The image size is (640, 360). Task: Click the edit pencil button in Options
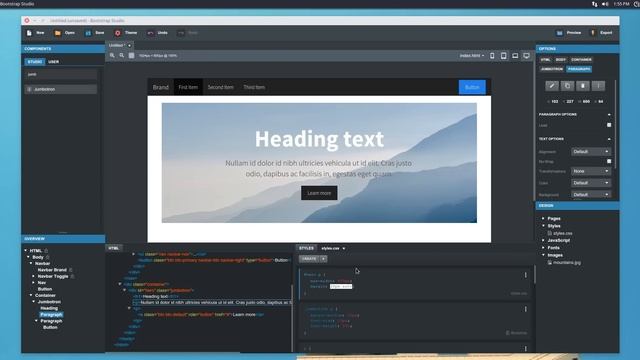(x=552, y=86)
